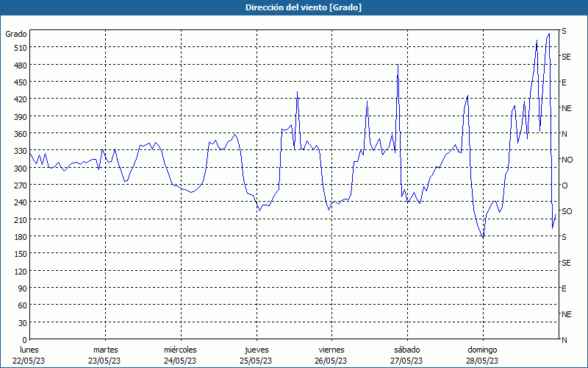The image size is (588, 368).
Task: Click the 0 value on left axis
Action: tap(25, 340)
